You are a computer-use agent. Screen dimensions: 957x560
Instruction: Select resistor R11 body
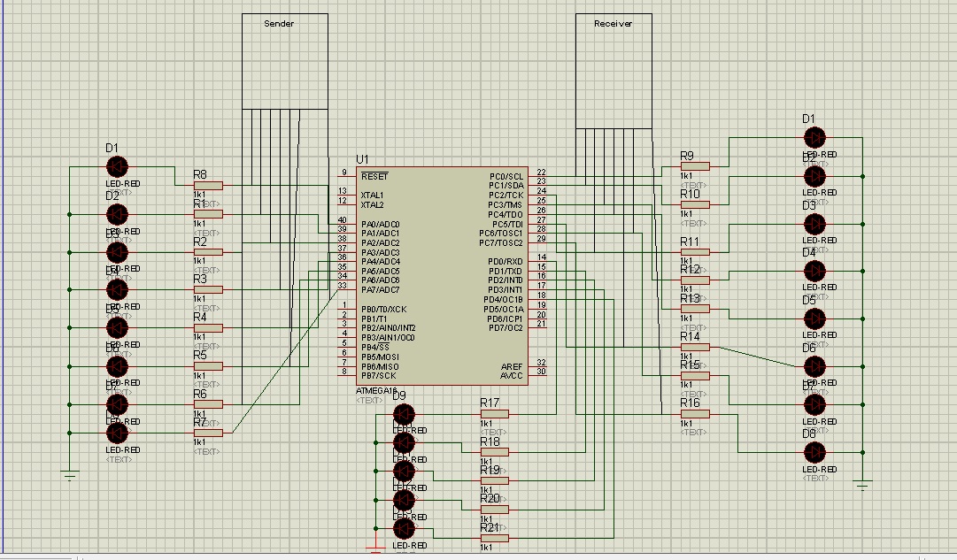point(695,252)
